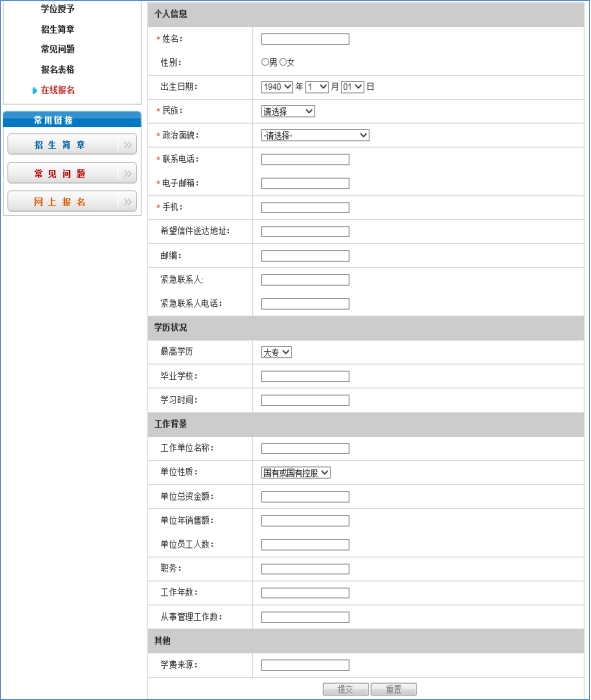Click the arrow icon on 招生简章 button

pos(128,145)
